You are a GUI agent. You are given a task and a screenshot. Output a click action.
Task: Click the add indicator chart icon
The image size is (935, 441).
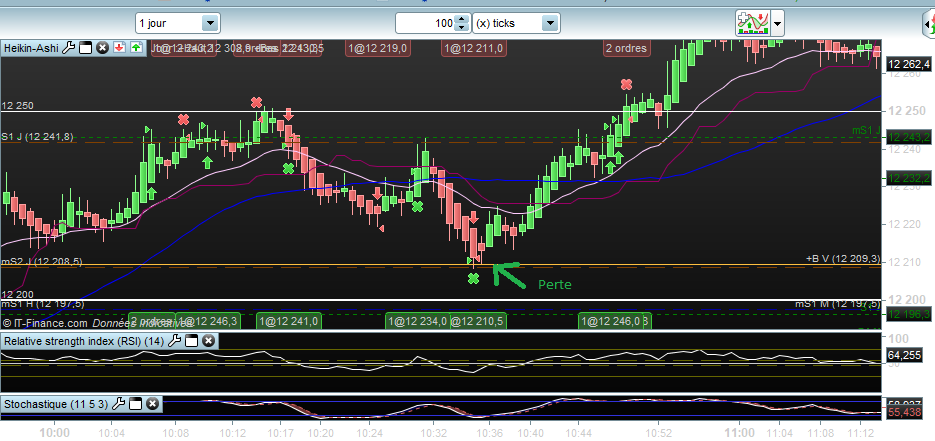tap(751, 23)
